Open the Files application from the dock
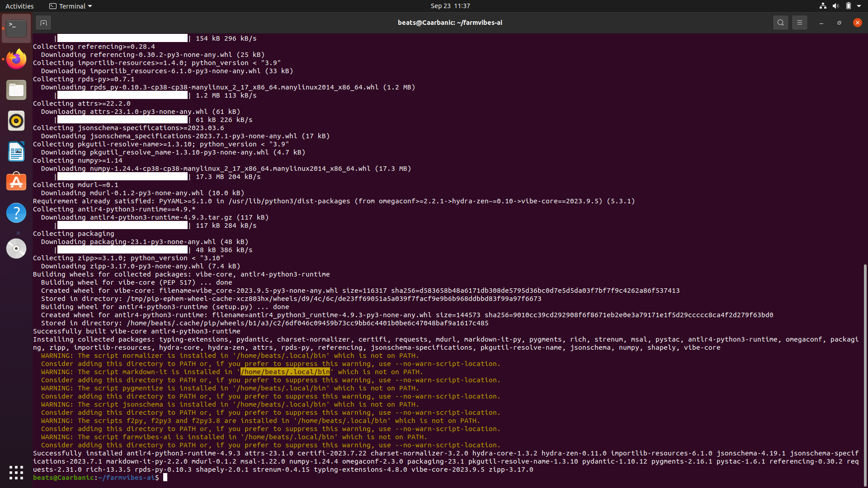 pyautogui.click(x=16, y=89)
